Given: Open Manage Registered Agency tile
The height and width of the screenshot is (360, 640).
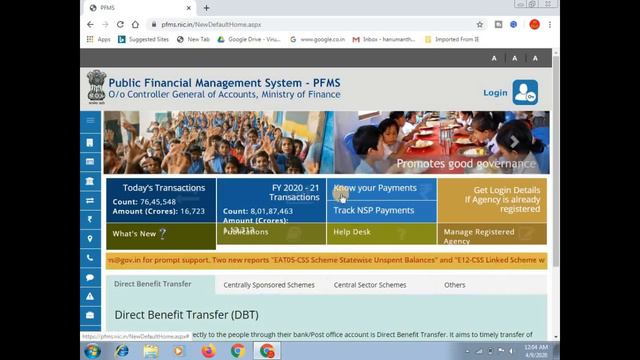Looking at the screenshot, I should 492,233.
